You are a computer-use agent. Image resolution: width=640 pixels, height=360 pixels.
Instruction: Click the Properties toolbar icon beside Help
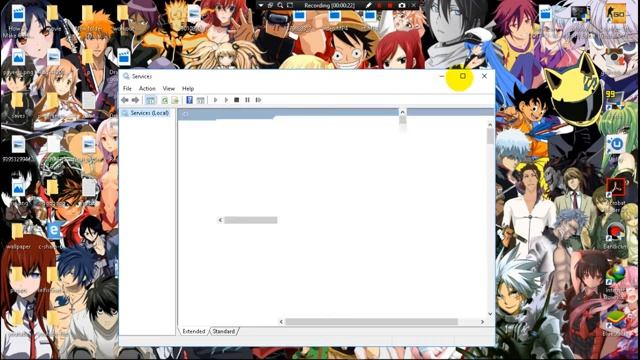200,100
